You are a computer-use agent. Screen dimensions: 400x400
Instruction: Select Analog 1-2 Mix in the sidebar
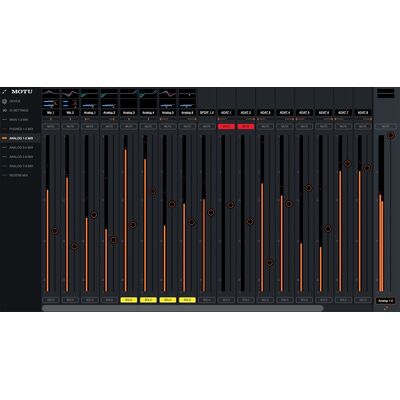click(x=21, y=138)
